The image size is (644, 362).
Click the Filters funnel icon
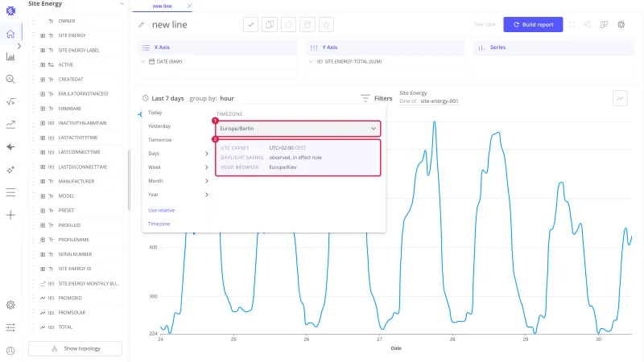click(365, 98)
